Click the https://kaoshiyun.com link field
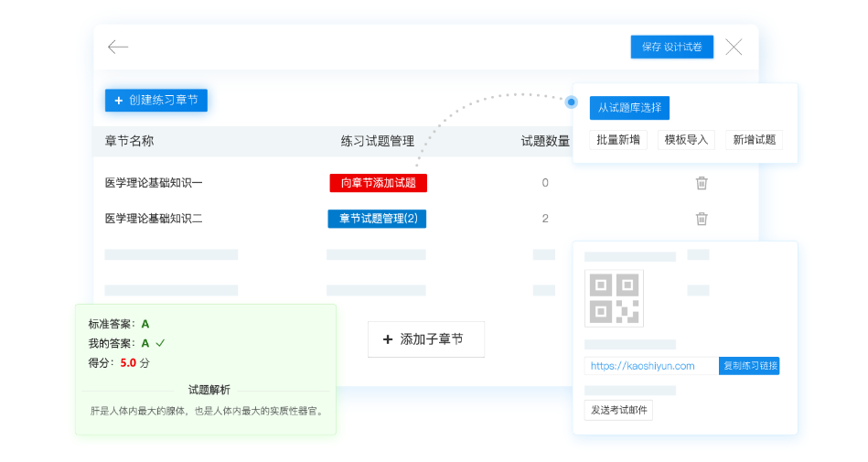 (x=651, y=366)
